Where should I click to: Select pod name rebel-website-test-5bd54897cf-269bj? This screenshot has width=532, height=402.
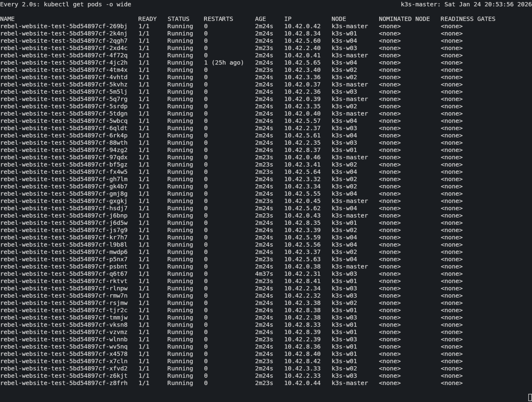pos(64,26)
